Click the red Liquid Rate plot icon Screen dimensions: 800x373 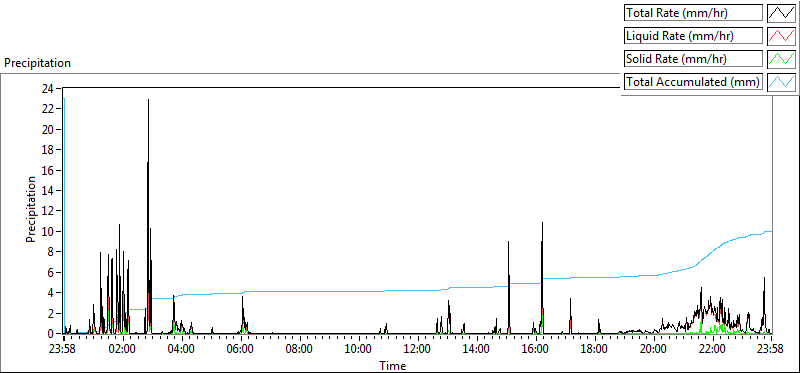pos(781,36)
